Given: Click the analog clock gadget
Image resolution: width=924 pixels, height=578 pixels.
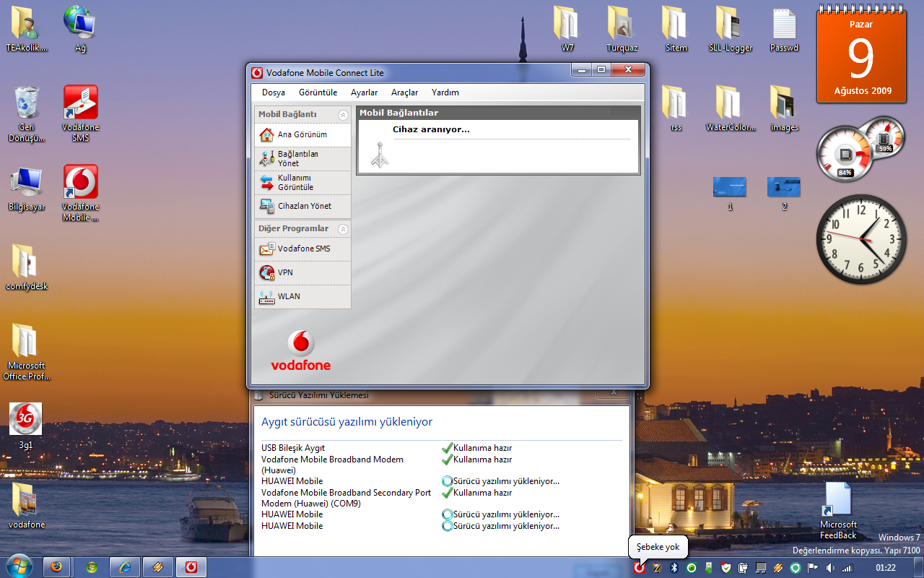Looking at the screenshot, I should 861,239.
